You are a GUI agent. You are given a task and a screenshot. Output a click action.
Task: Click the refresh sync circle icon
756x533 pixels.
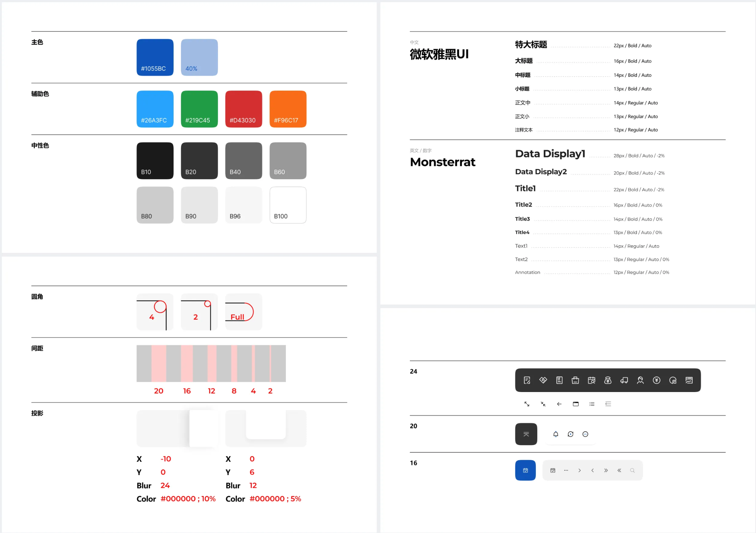(571, 434)
